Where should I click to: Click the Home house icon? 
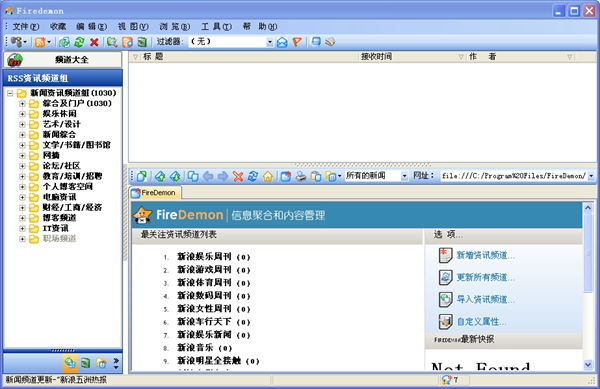pyautogui.click(x=268, y=176)
